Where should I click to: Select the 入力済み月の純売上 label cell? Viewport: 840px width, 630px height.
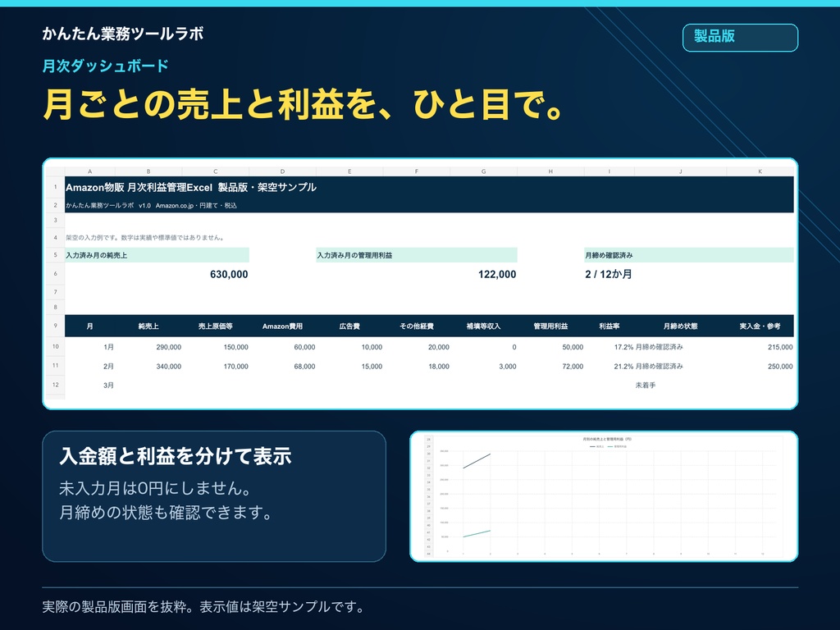click(157, 255)
